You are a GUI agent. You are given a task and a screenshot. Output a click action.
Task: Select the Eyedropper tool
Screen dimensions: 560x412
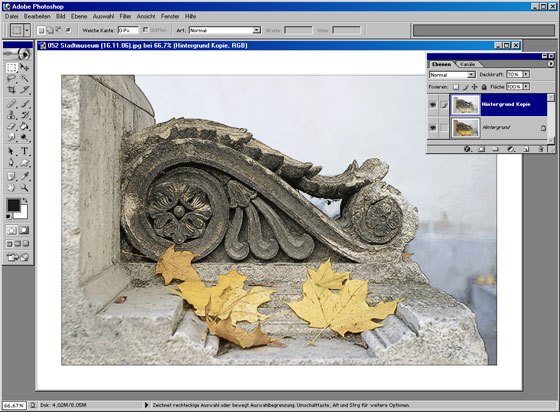(x=24, y=176)
